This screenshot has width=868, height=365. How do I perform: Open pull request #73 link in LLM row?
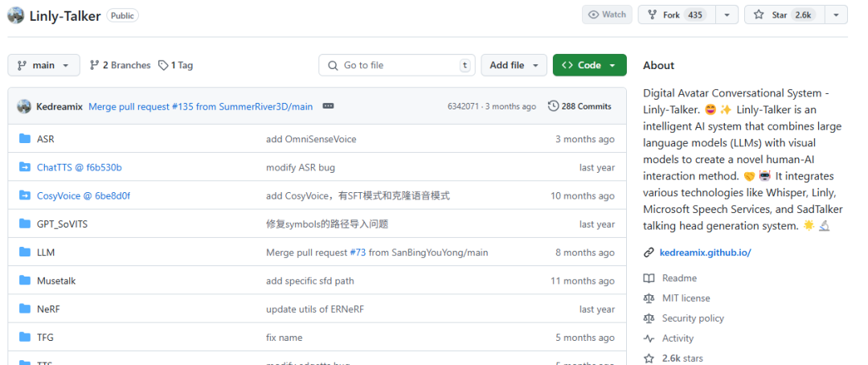click(358, 252)
